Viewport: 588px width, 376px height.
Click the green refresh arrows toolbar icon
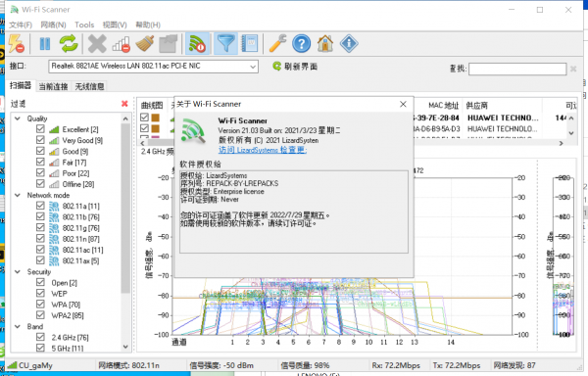coord(69,44)
